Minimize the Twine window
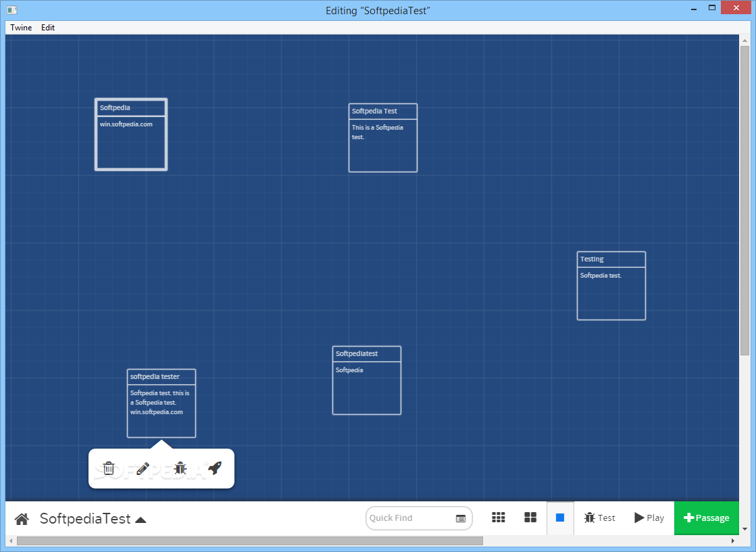This screenshot has width=756, height=552. click(694, 9)
